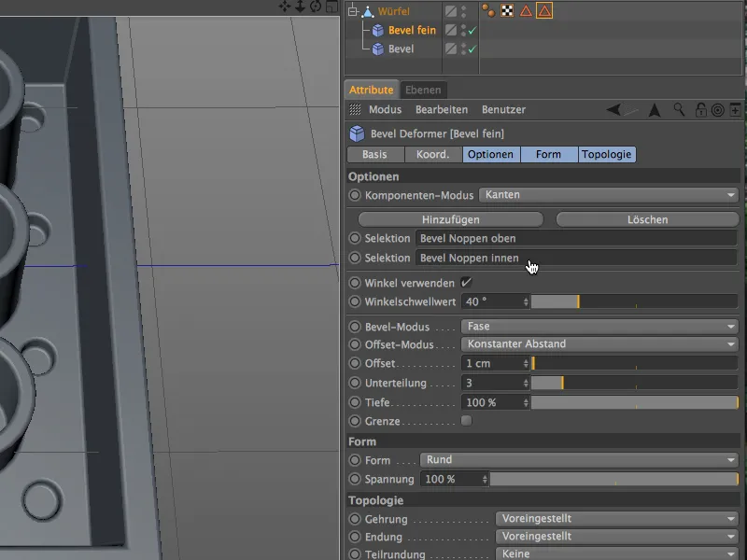The height and width of the screenshot is (560, 747).
Task: Open a new Attribute manager with plus icon
Action: [735, 110]
